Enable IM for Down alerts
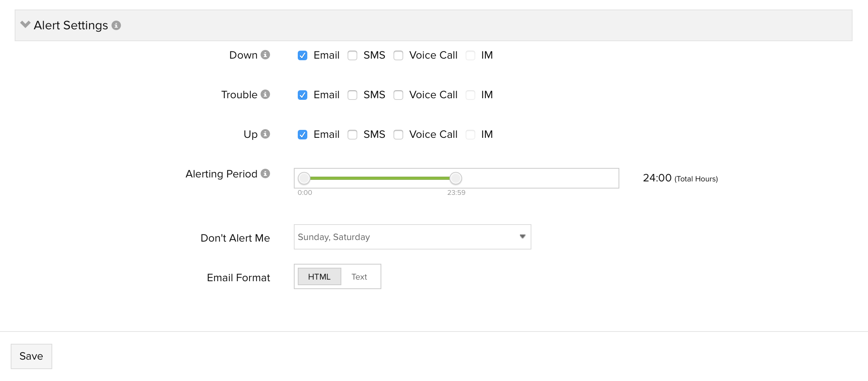This screenshot has height=381, width=868. coord(470,55)
